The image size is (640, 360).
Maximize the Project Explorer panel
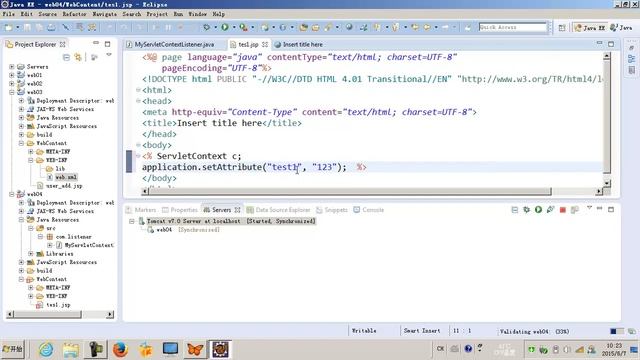[107, 44]
